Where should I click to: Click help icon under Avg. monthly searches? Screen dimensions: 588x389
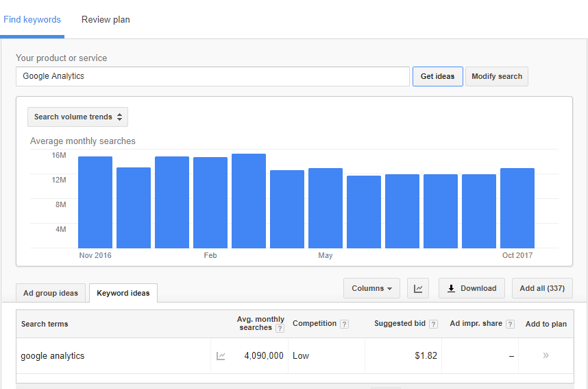click(x=280, y=329)
